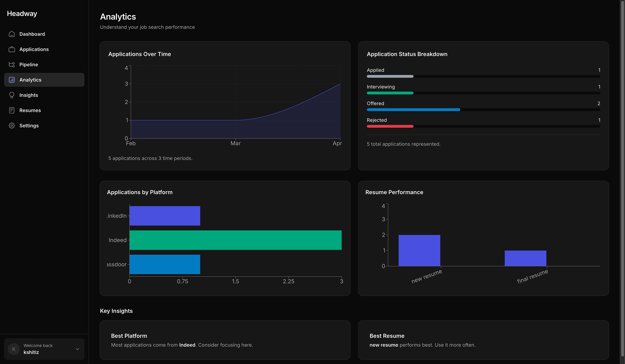Click the Headway logo text
This screenshot has height=364, width=625.
tap(22, 13)
